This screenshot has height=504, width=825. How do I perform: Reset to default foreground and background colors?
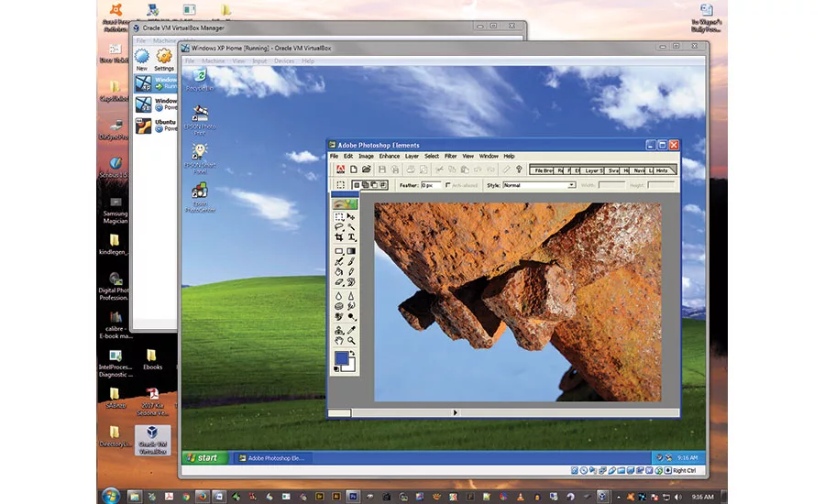pos(336,369)
